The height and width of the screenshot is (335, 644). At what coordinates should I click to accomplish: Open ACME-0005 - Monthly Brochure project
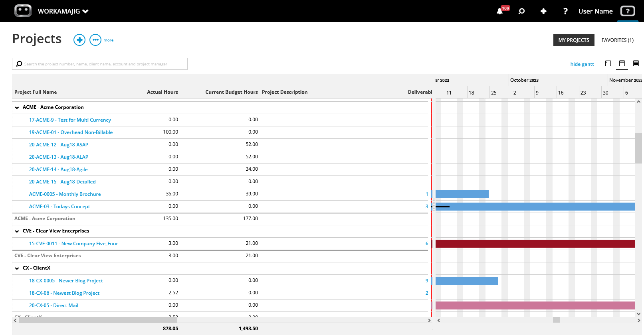click(65, 194)
